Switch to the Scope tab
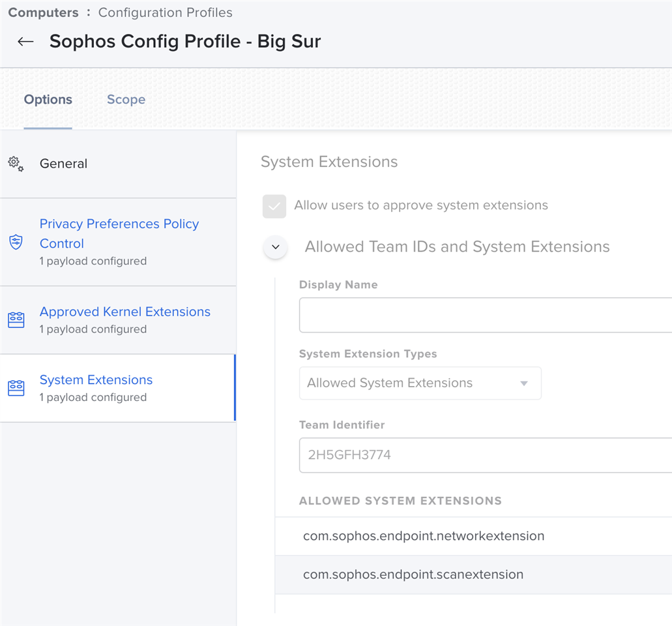This screenshot has width=672, height=626. pos(126,100)
